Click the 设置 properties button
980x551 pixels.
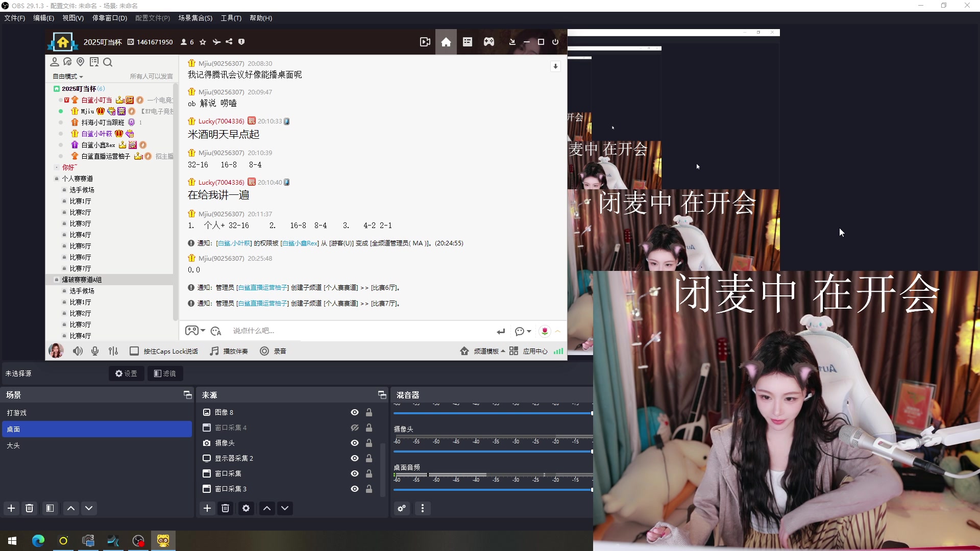[x=126, y=373]
